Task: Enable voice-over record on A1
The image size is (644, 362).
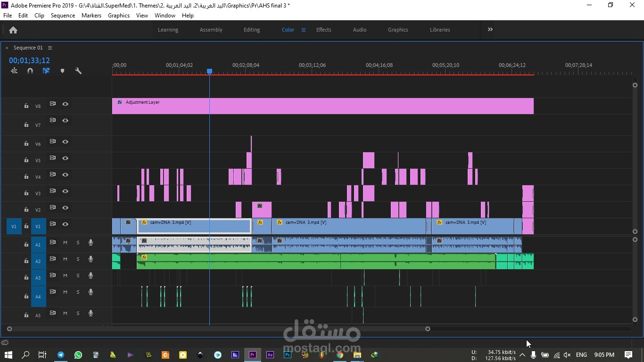Action: (x=91, y=243)
